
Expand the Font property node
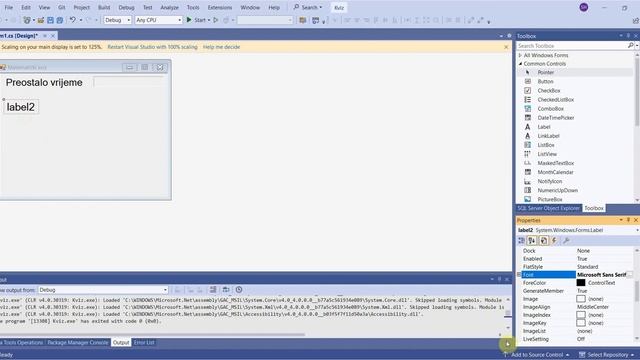pos(519,275)
